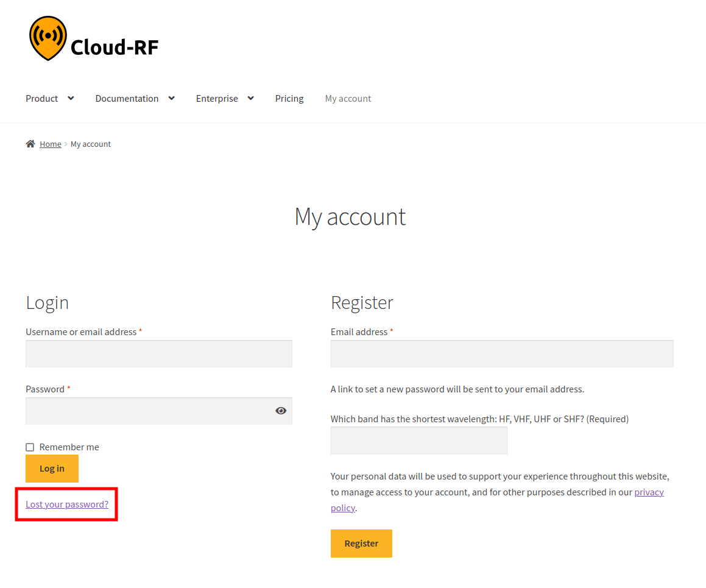Show the password with the eye icon
The image size is (706, 588).
pos(281,410)
